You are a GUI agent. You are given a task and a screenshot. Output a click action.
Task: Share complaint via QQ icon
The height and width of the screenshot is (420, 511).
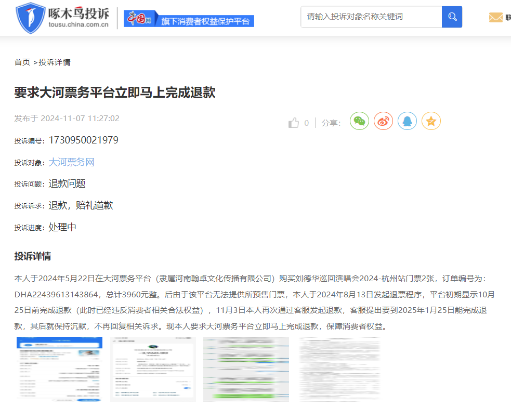pos(408,121)
